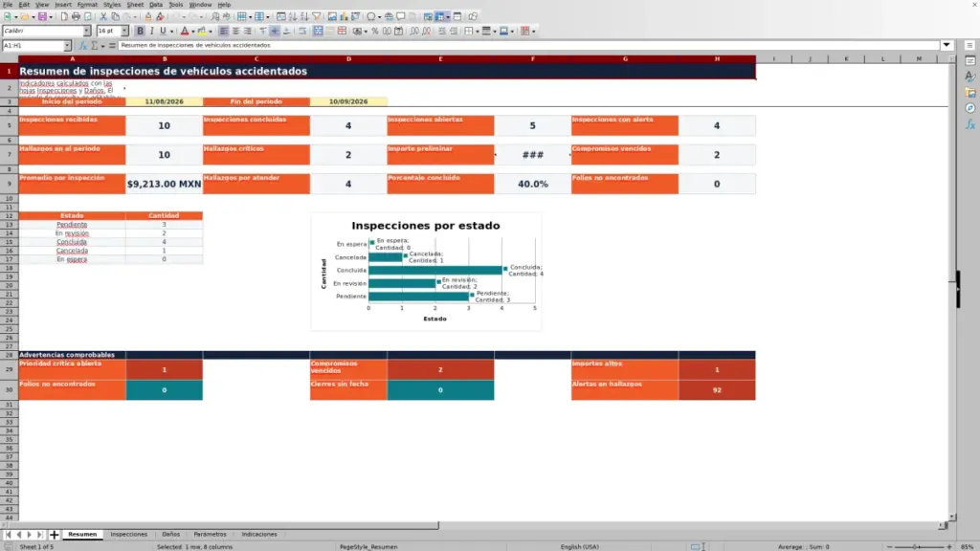Toggle bold formatting in toolbar

click(140, 31)
